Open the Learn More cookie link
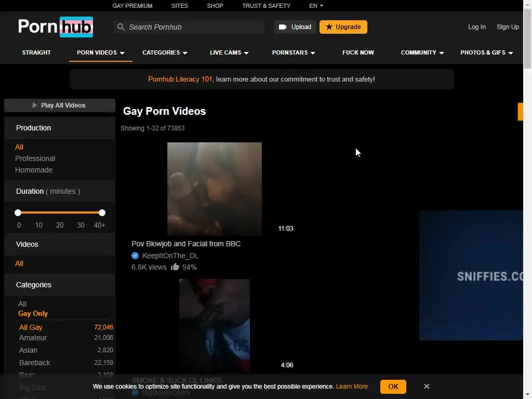The width and height of the screenshot is (532, 399). tap(352, 387)
